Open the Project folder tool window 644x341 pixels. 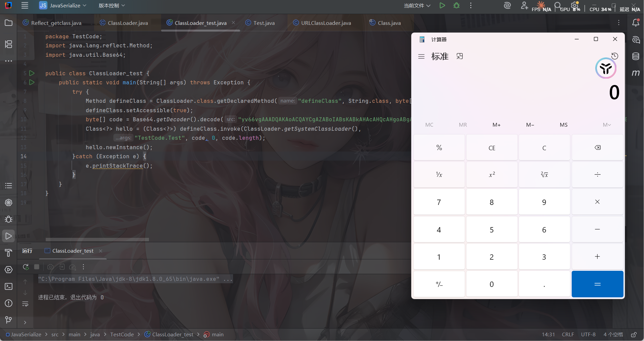[x=8, y=23]
